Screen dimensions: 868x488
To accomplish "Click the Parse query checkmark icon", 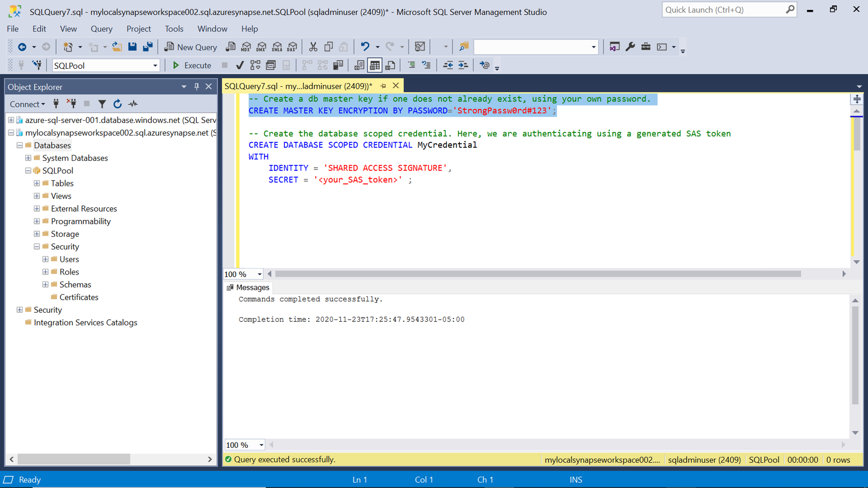I will coord(240,66).
